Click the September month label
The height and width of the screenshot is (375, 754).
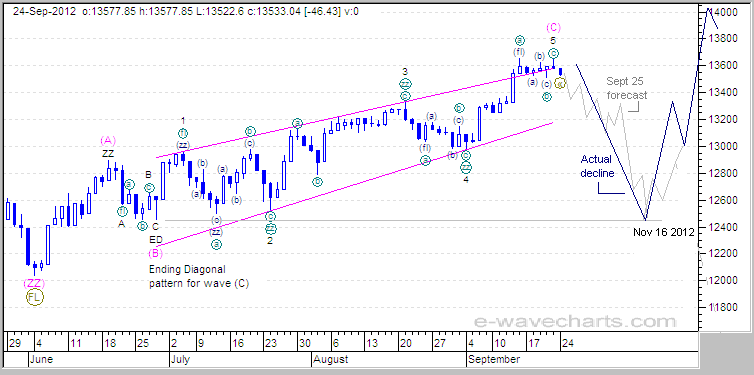point(494,360)
